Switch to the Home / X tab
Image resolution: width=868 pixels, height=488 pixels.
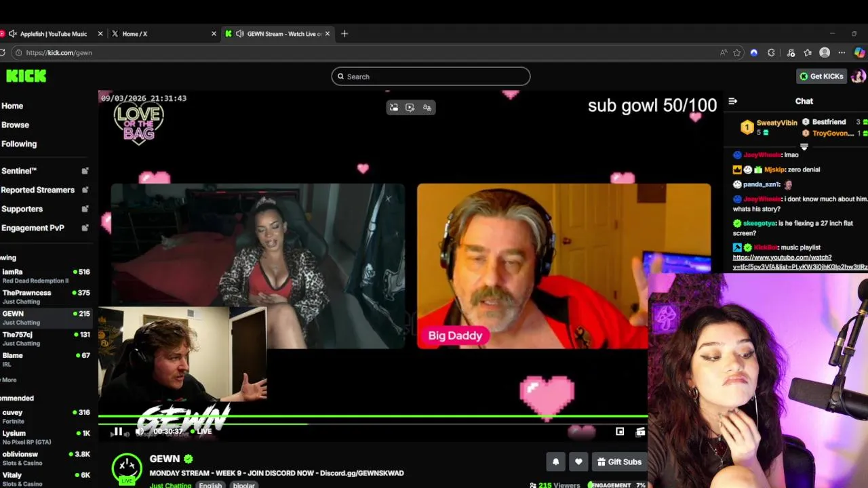(163, 34)
